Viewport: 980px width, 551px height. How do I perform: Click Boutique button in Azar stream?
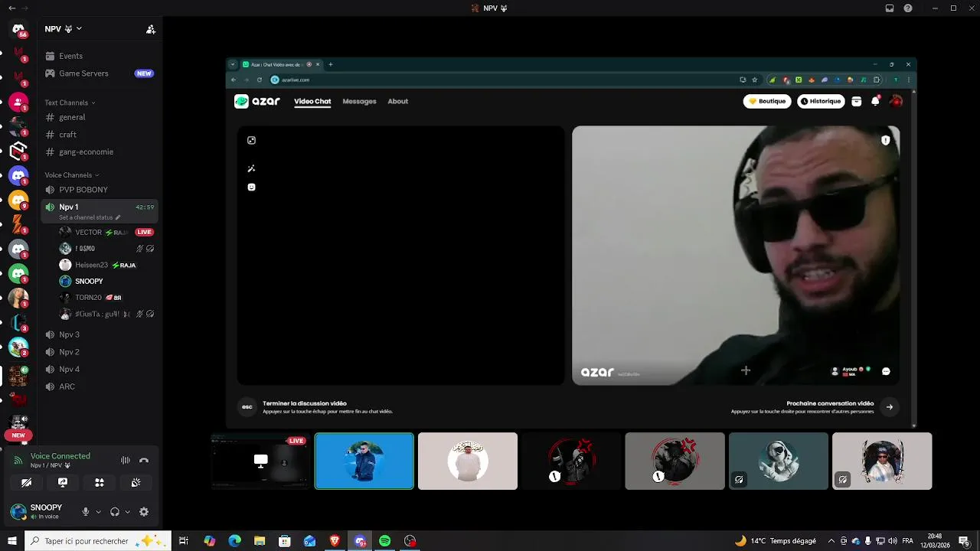point(767,101)
